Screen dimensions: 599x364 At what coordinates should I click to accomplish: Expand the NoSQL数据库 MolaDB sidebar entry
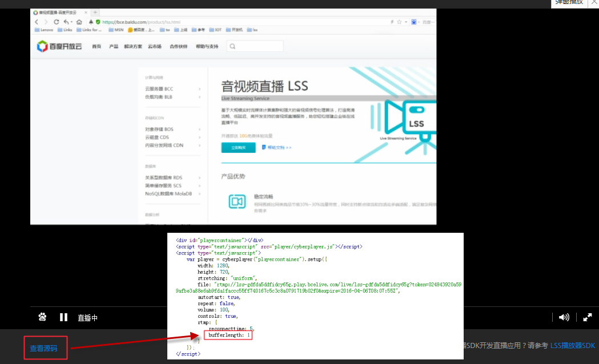click(x=172, y=194)
